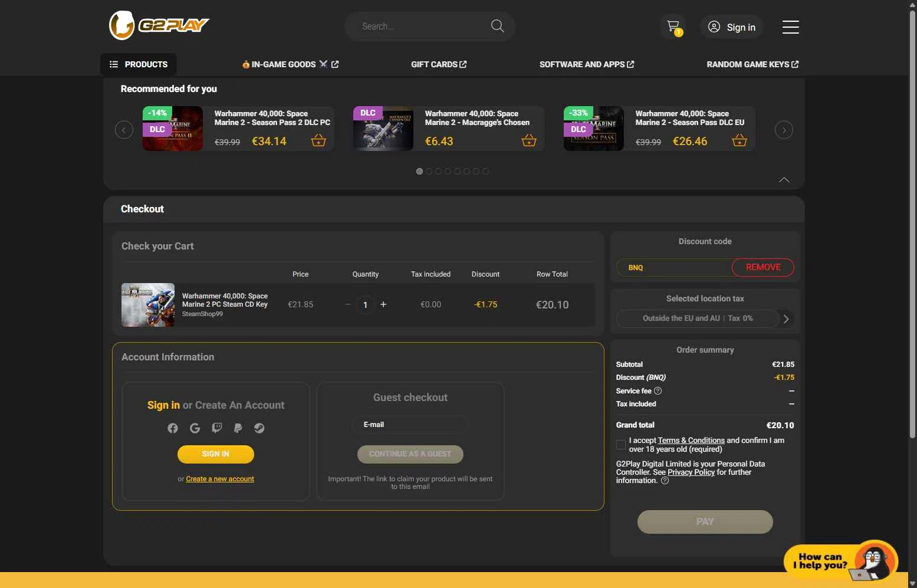The width and height of the screenshot is (917, 588).
Task: Decrease quantity with minus button
Action: click(x=348, y=304)
